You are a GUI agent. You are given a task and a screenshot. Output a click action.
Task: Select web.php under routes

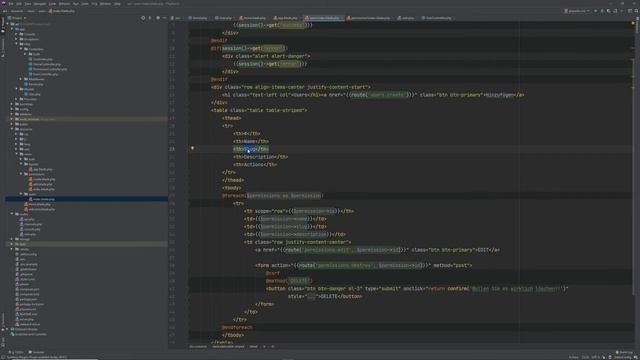28,234
